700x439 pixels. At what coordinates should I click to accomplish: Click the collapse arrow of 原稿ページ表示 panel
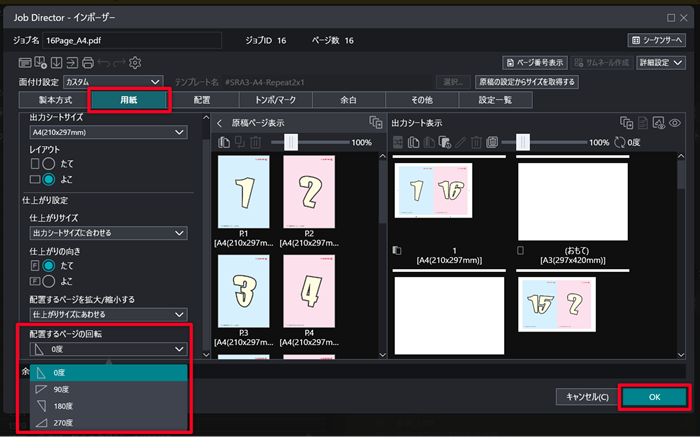[220, 123]
